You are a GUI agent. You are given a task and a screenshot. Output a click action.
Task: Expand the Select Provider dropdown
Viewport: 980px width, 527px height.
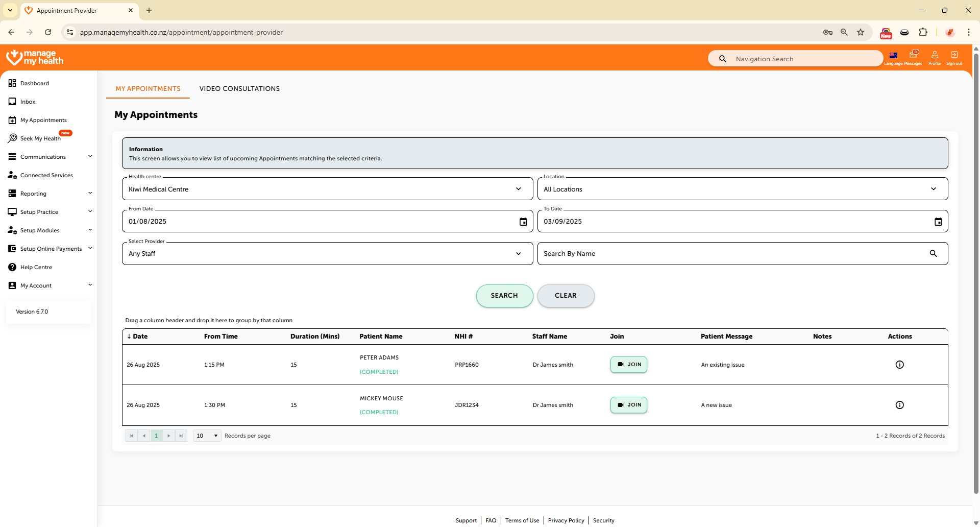(x=518, y=254)
